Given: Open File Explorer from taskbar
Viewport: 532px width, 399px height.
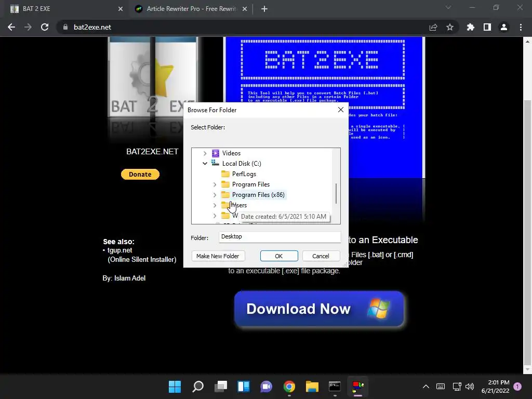Looking at the screenshot, I should 312,387.
